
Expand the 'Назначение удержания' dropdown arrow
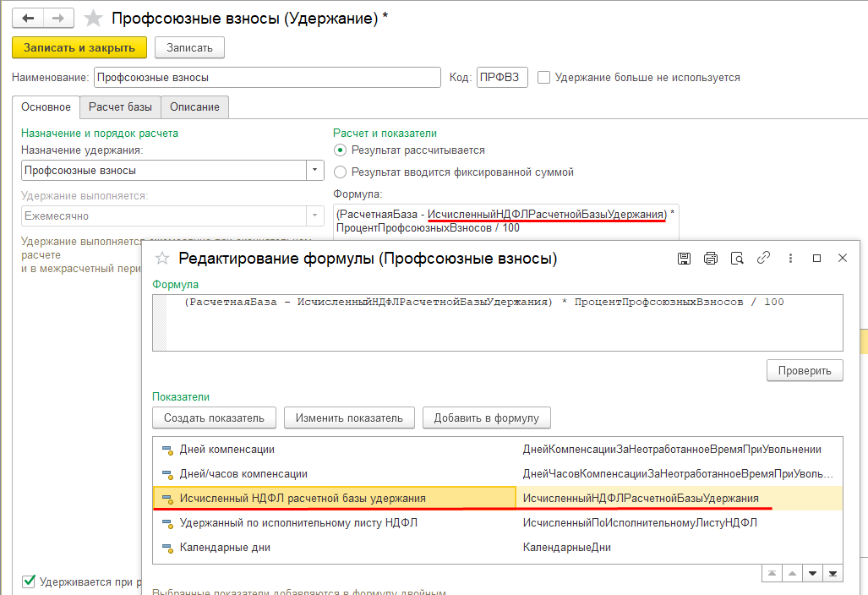pyautogui.click(x=314, y=170)
